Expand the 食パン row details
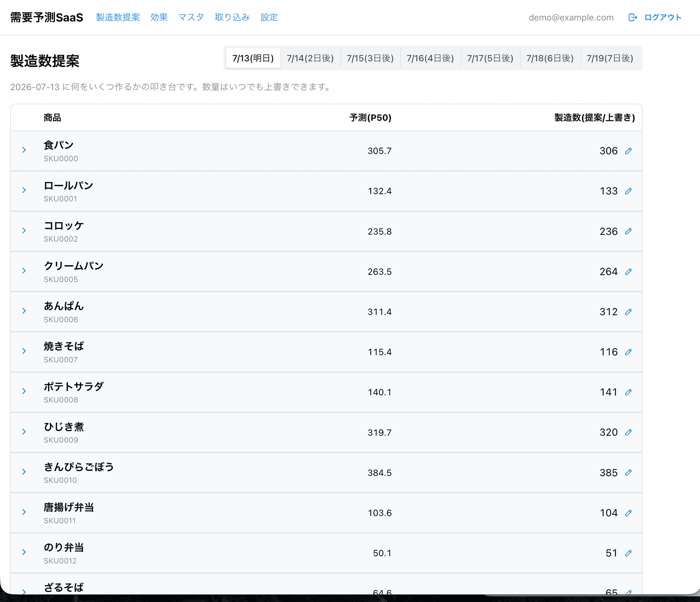 [x=24, y=150]
